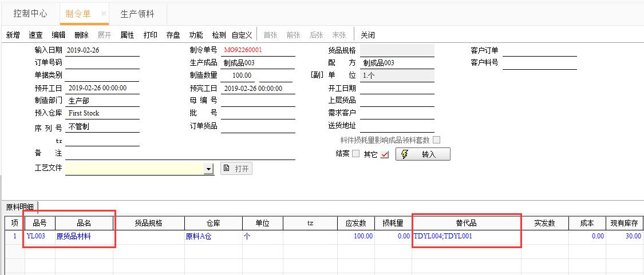
Task: Expand the 工艺文件 dropdown arrow
Action: (x=209, y=169)
